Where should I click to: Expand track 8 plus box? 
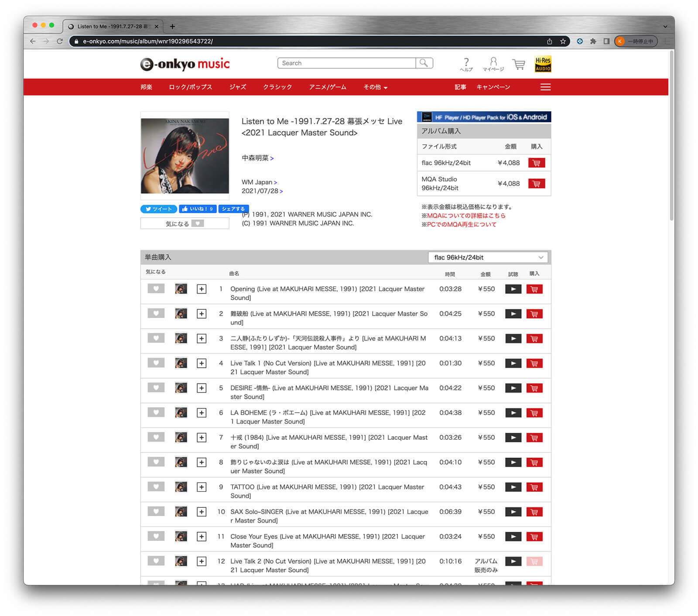click(x=201, y=462)
